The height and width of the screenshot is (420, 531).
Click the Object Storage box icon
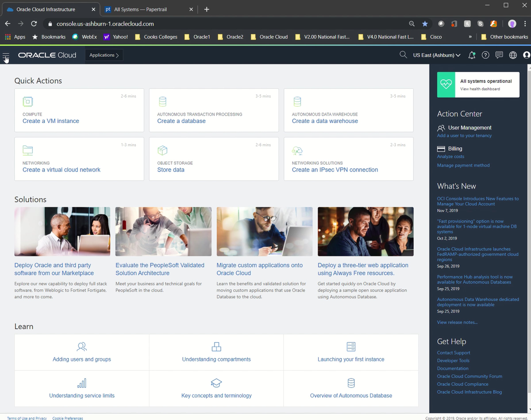coord(162,150)
